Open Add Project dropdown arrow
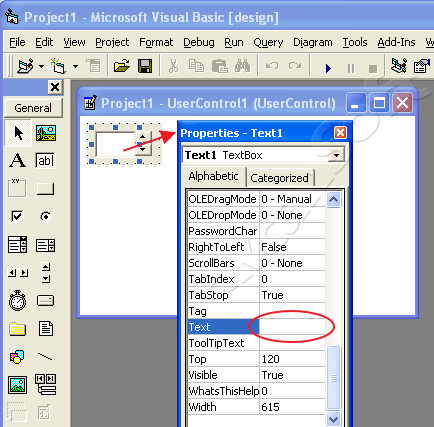Screen dimensions: 434x427 pos(41,66)
